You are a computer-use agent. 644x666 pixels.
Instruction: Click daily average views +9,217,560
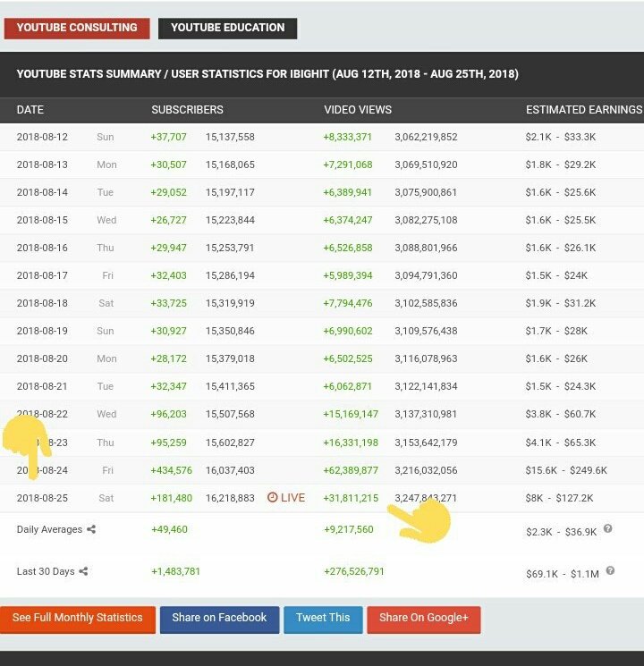(x=349, y=529)
